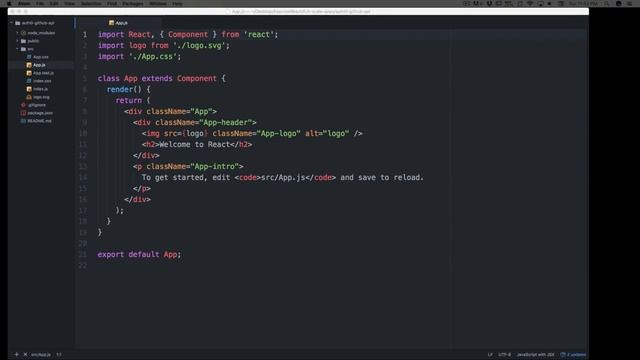Open the File menu
Image resolution: width=640 pixels, height=360 pixels.
(40, 4)
